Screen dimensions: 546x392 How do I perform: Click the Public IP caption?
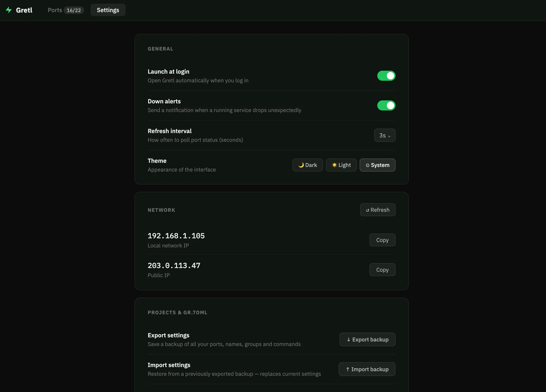coord(159,275)
